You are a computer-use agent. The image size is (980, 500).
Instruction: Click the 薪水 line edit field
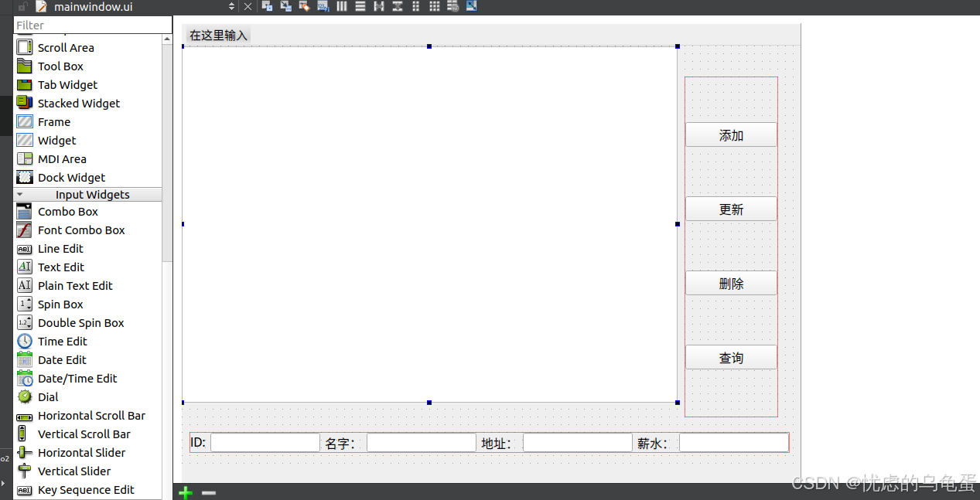pyautogui.click(x=734, y=443)
